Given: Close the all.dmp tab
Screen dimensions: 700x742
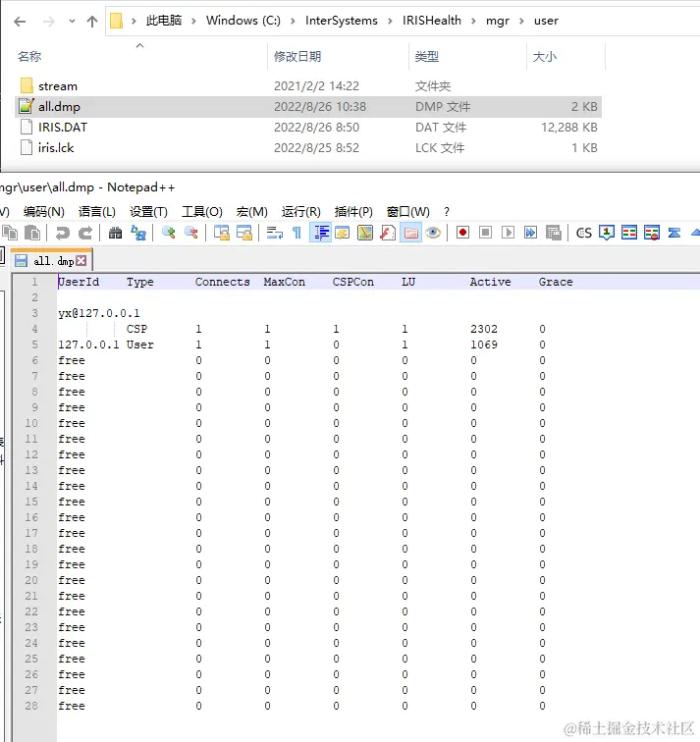Looking at the screenshot, I should click(81, 260).
